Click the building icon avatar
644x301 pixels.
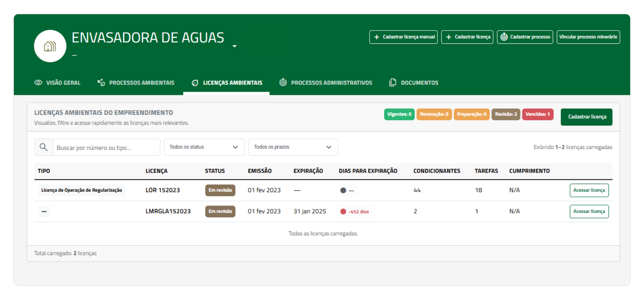pyautogui.click(x=50, y=46)
